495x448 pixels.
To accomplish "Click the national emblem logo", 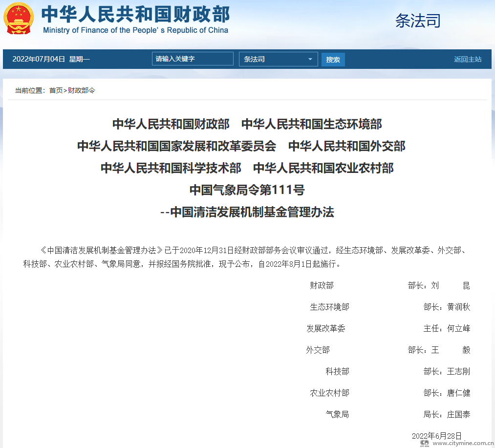I will (x=19, y=18).
